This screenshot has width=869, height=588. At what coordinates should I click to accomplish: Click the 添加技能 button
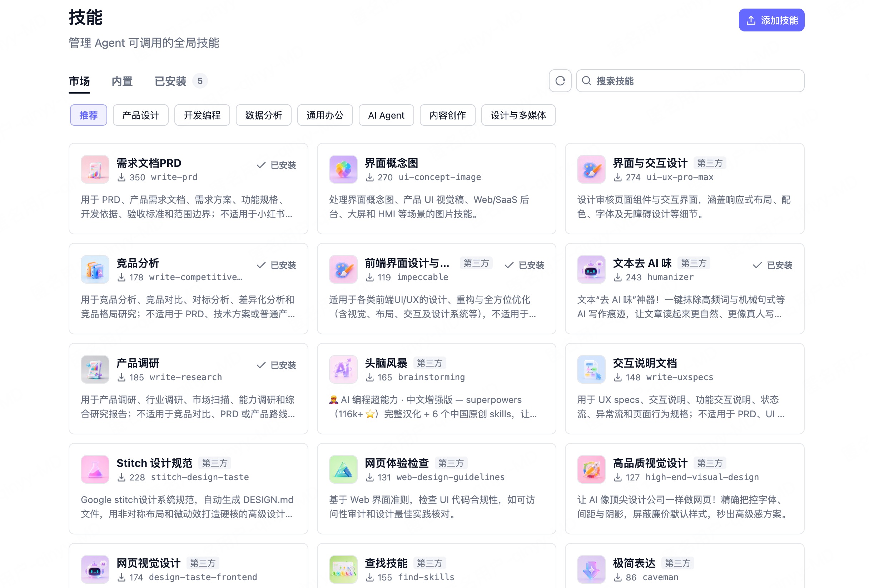click(771, 20)
